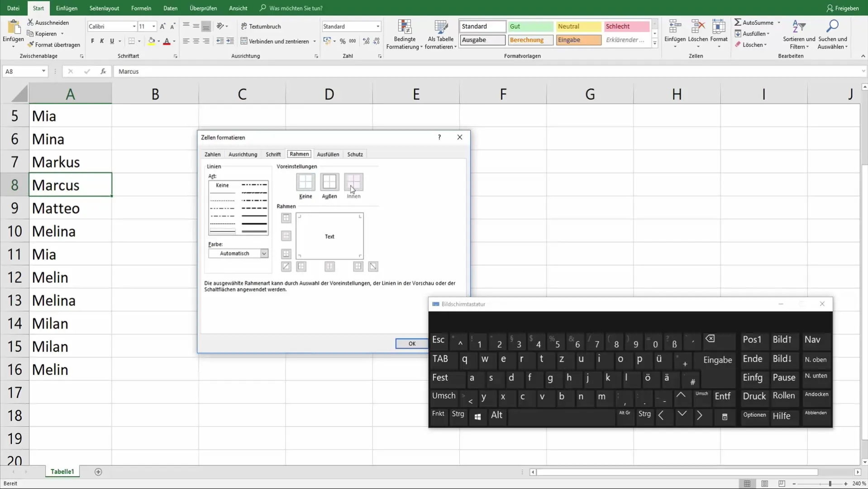
Task: Adjust the zoom slider in status bar
Action: (830, 484)
